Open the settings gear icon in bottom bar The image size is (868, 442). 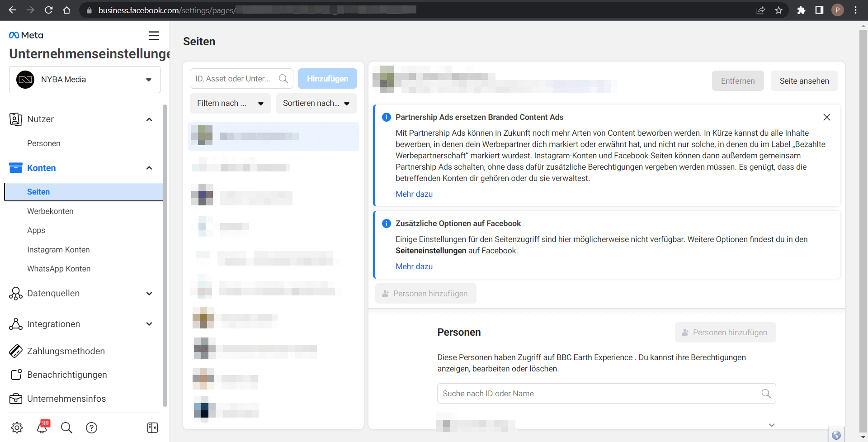point(17,428)
